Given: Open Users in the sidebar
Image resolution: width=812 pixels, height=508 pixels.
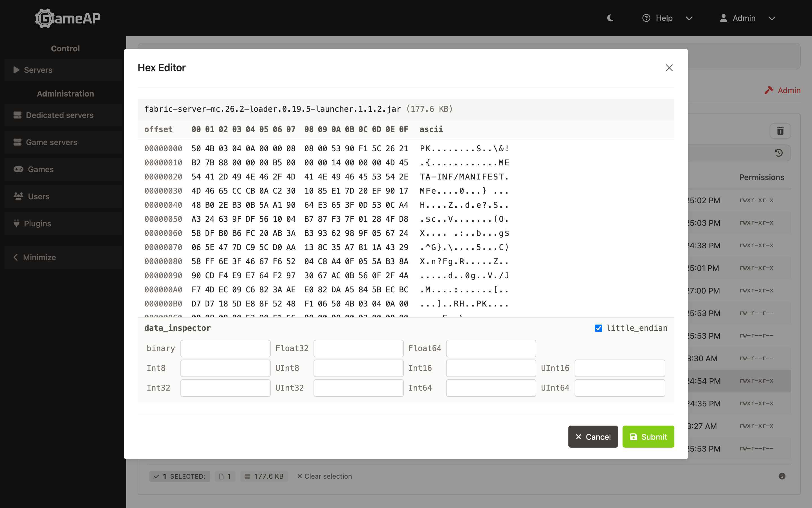Looking at the screenshot, I should [63, 196].
